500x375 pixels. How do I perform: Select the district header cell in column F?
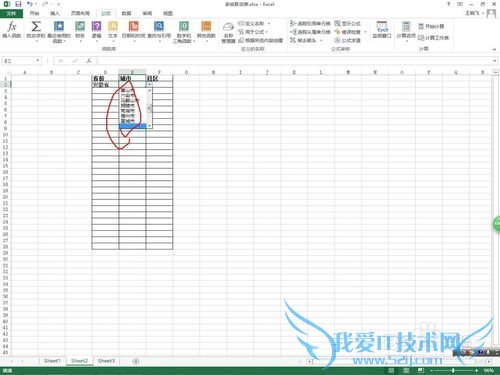(159, 78)
